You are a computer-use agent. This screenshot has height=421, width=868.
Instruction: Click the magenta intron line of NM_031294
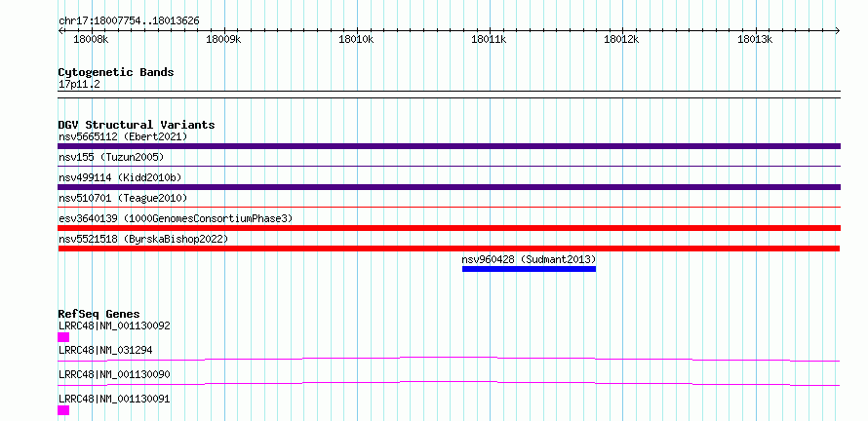[x=449, y=359]
